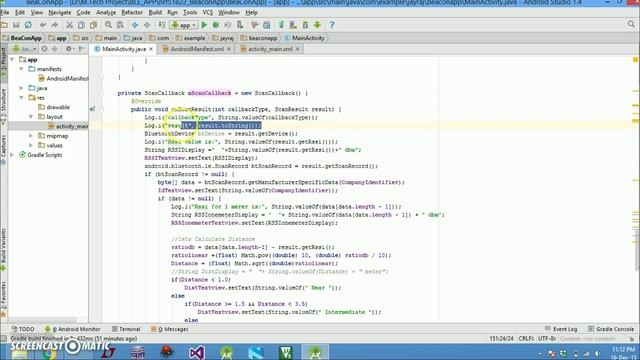
Task: Select AndroidManifest file in project tree
Action: tap(63, 78)
